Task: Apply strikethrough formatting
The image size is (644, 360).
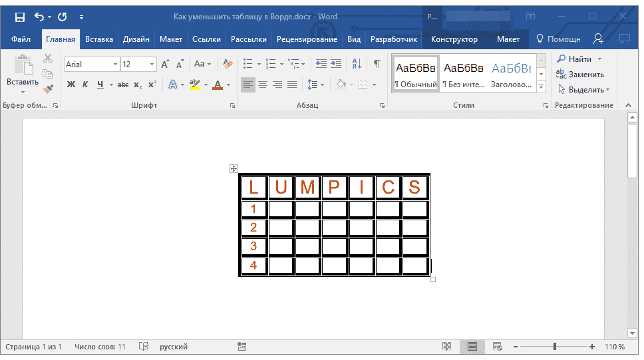Action: click(123, 85)
